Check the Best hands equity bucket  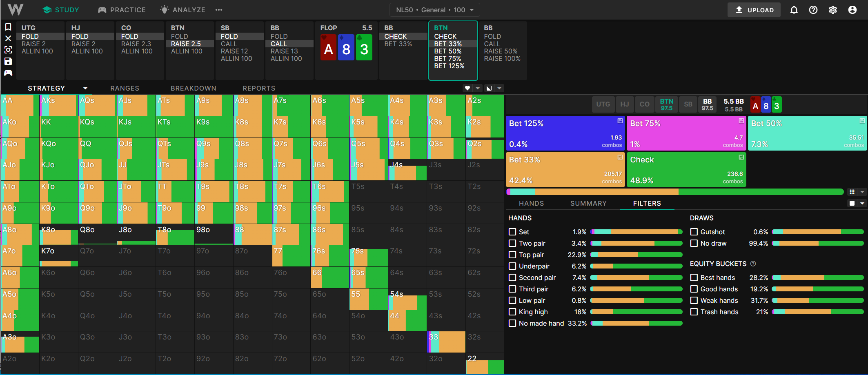[694, 277]
